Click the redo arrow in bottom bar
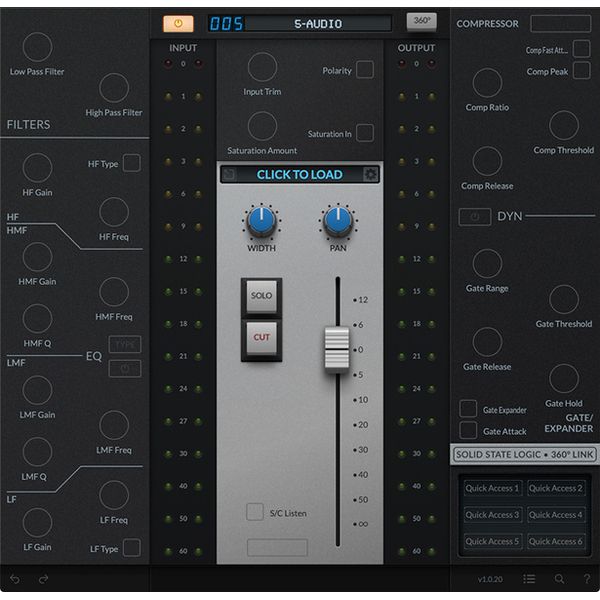This screenshot has height=600, width=600. tap(44, 579)
